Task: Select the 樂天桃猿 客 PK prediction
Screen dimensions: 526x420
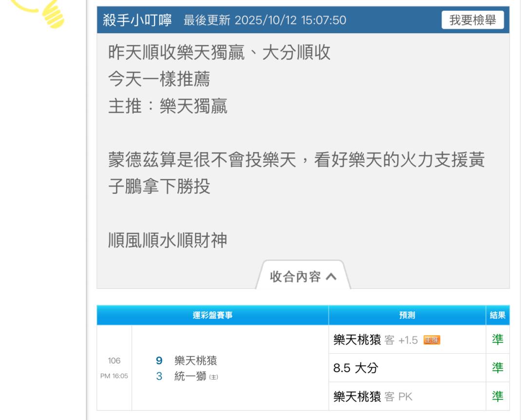Action: (373, 397)
